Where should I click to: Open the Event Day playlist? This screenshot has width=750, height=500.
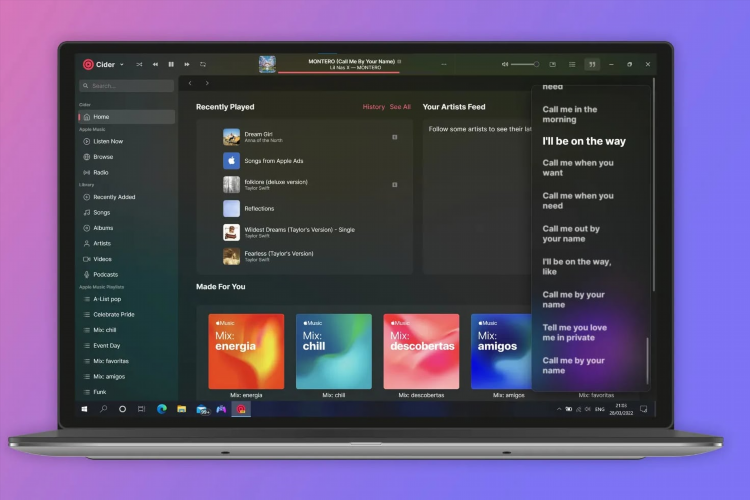point(126,346)
